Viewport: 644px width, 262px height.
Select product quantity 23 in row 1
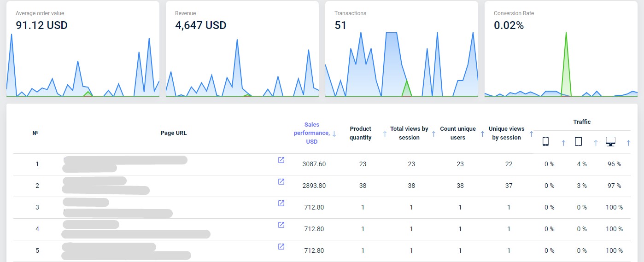[363, 164]
